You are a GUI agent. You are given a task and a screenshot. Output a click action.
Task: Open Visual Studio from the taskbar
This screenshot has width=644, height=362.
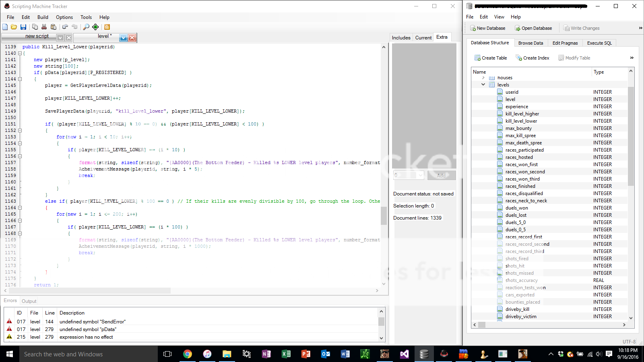tap(405, 354)
